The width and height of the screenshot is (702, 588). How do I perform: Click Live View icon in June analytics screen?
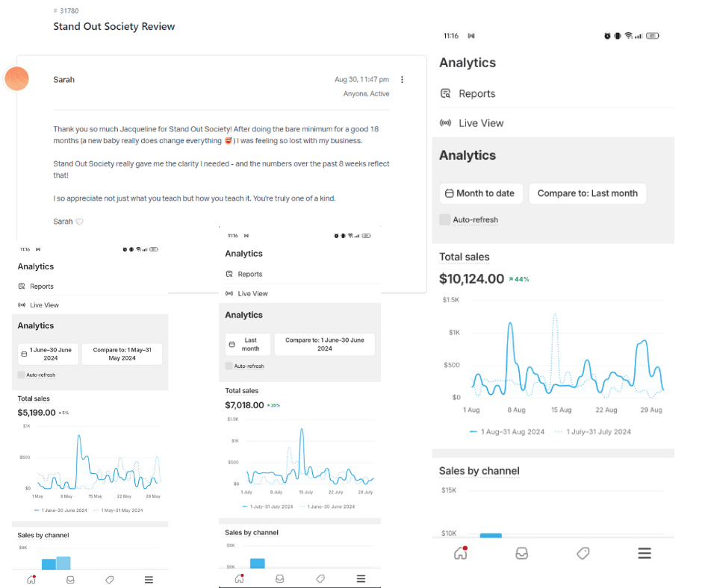tap(22, 304)
